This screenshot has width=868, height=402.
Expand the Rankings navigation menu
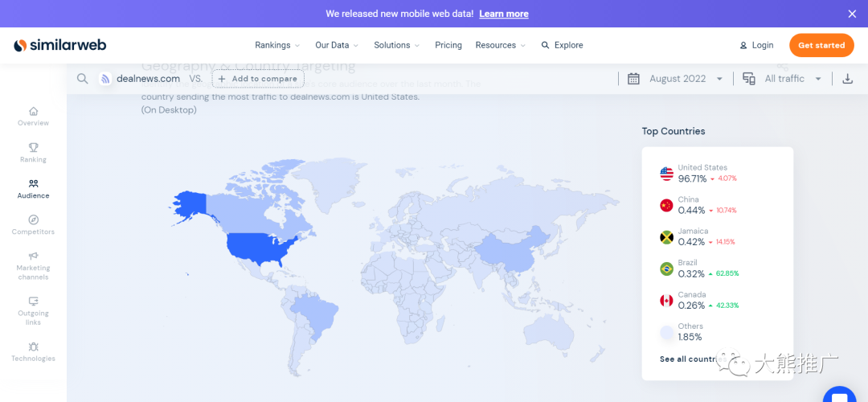[x=277, y=45]
